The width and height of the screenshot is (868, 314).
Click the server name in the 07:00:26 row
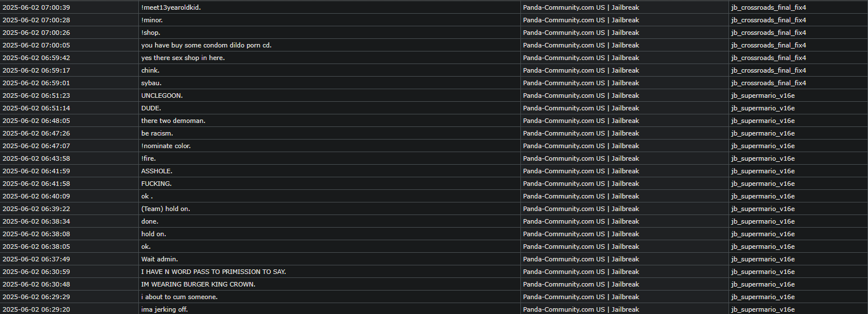coord(580,33)
